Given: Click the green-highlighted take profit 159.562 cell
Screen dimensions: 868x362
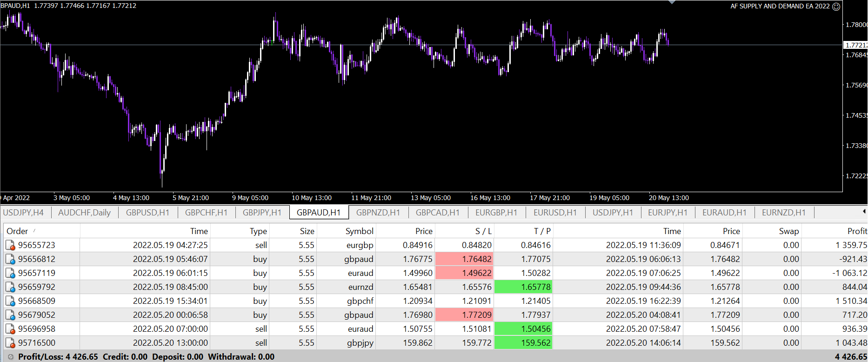Looking at the screenshot, I should (524, 343).
